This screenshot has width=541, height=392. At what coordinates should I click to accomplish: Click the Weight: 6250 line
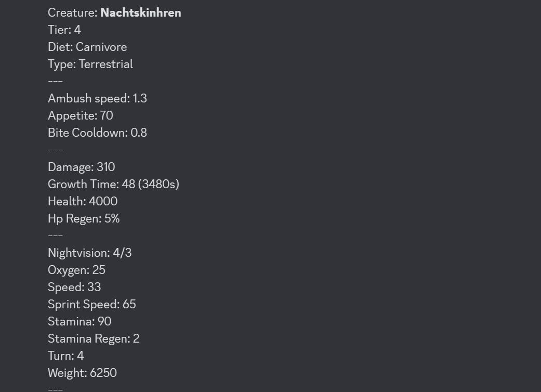82,373
